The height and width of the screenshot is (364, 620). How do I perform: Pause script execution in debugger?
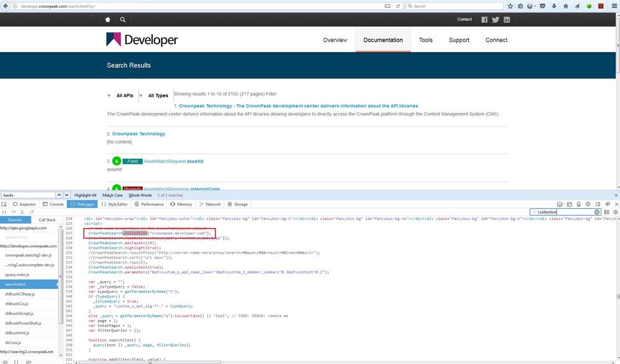click(4, 212)
